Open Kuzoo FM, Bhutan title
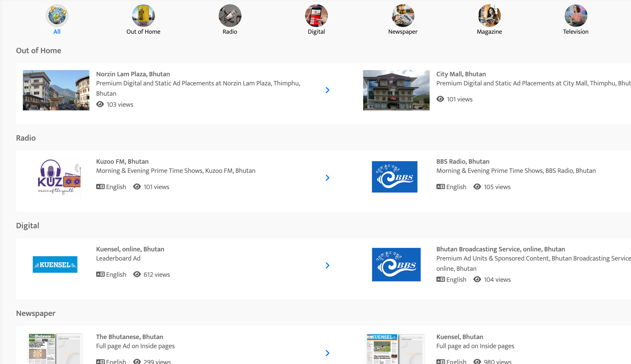Screen dimensions: 631x364 (122, 161)
